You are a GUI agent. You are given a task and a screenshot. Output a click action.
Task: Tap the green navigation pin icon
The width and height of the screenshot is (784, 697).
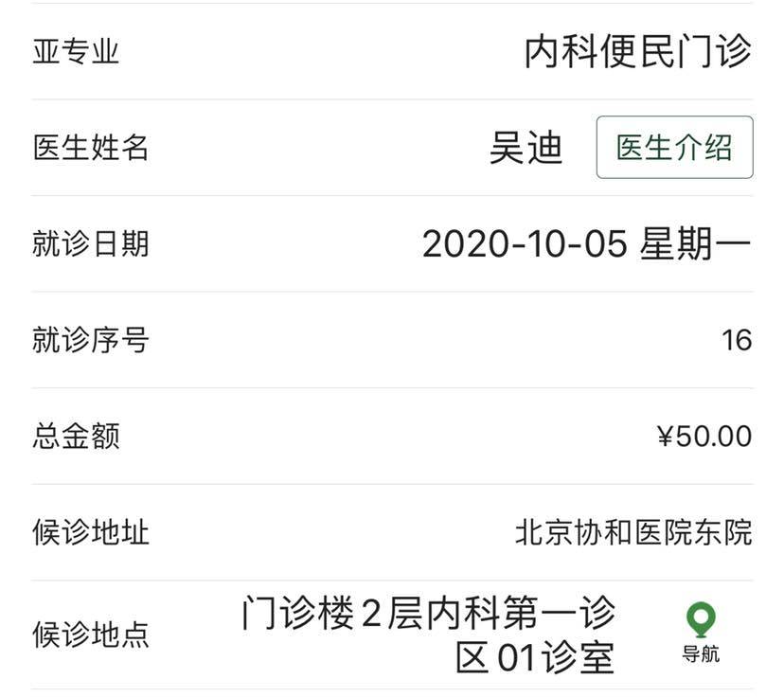pos(701,620)
